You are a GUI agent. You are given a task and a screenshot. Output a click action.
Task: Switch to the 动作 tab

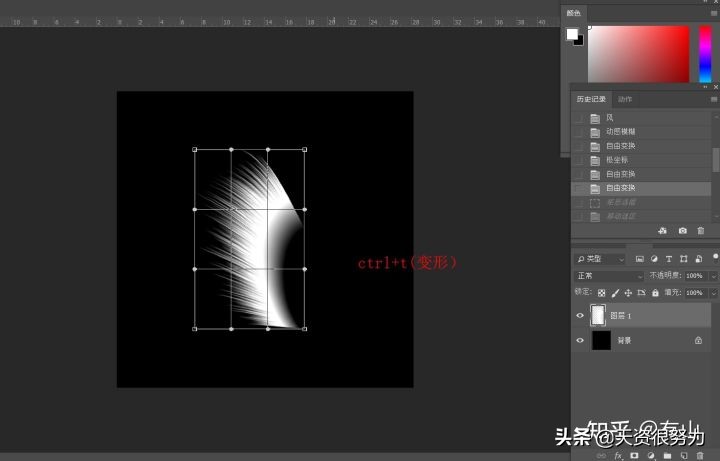tap(625, 99)
